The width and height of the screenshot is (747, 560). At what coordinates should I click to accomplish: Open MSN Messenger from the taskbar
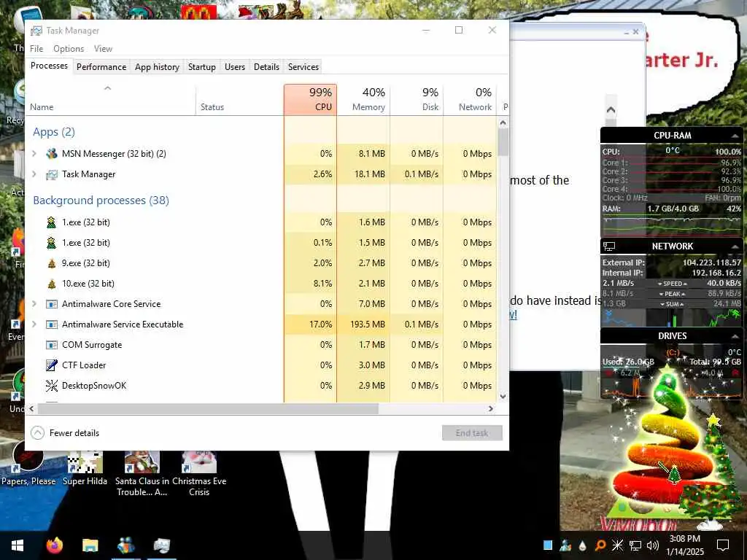point(125,545)
